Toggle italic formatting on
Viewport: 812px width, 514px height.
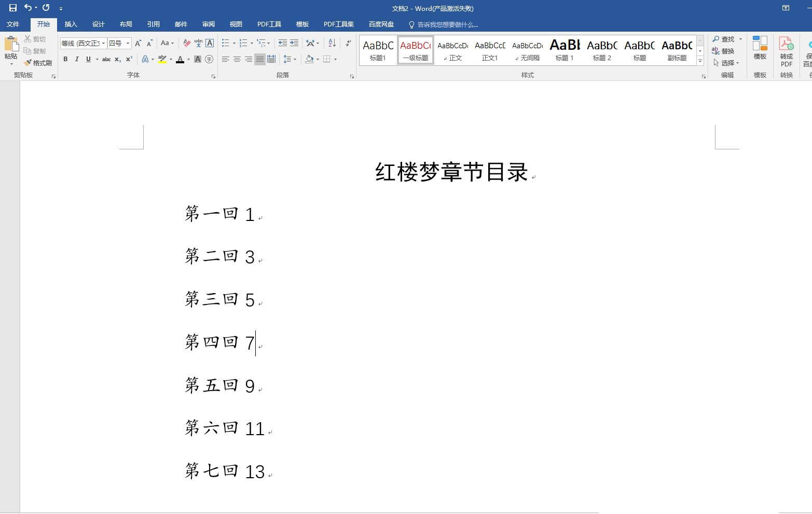point(76,59)
